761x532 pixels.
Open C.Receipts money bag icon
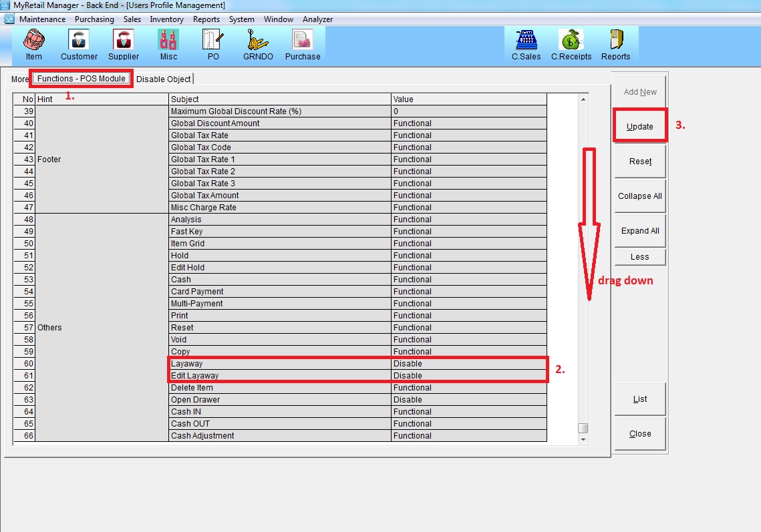point(571,45)
